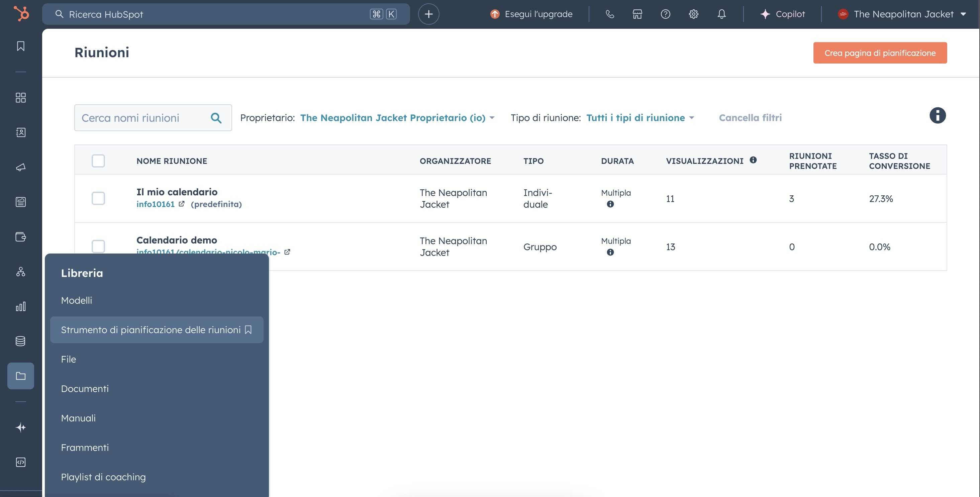Expand the Proprietario filter dropdown

point(397,118)
